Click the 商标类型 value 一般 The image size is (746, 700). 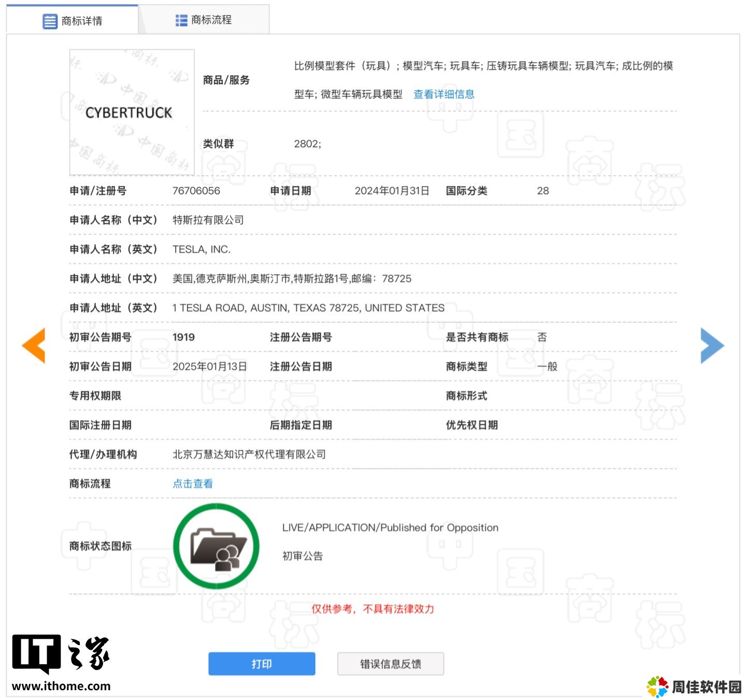547,366
